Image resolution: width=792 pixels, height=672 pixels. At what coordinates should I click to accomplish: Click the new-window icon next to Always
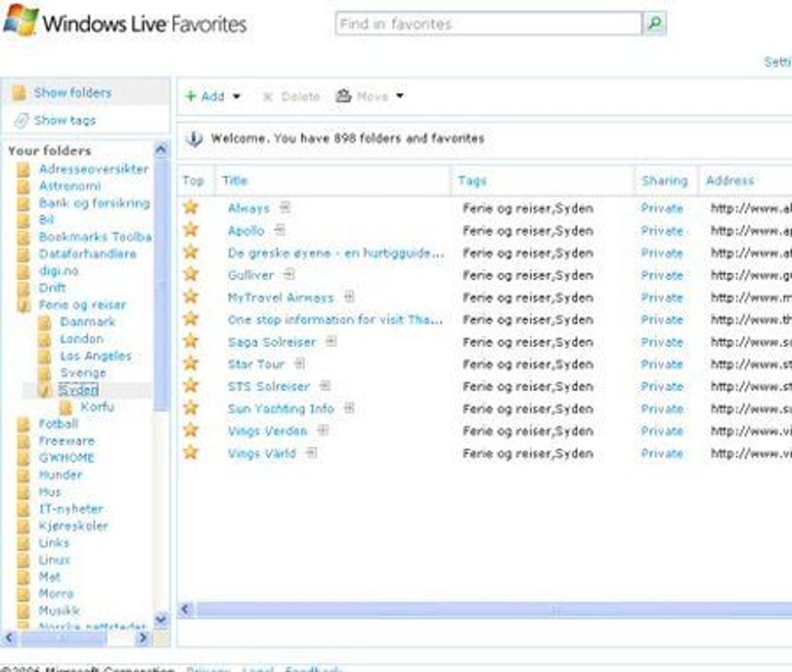[x=285, y=207]
